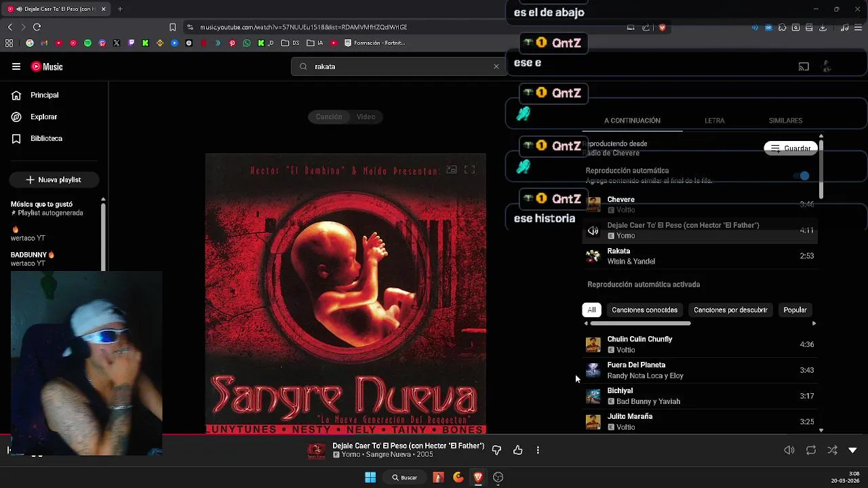The width and height of the screenshot is (868, 488).
Task: Play Chevere by Voltio in queue
Action: [x=701, y=205]
